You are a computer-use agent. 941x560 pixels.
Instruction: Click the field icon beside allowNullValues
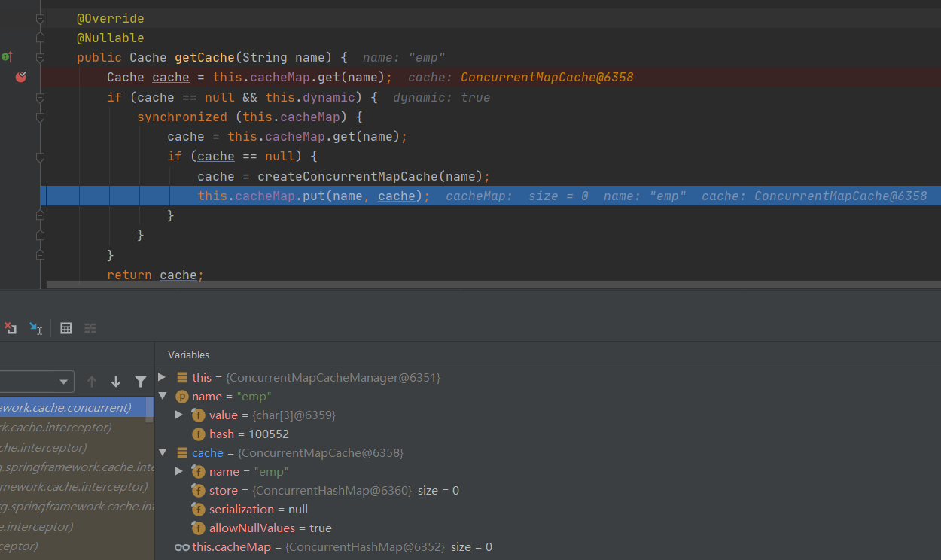199,528
